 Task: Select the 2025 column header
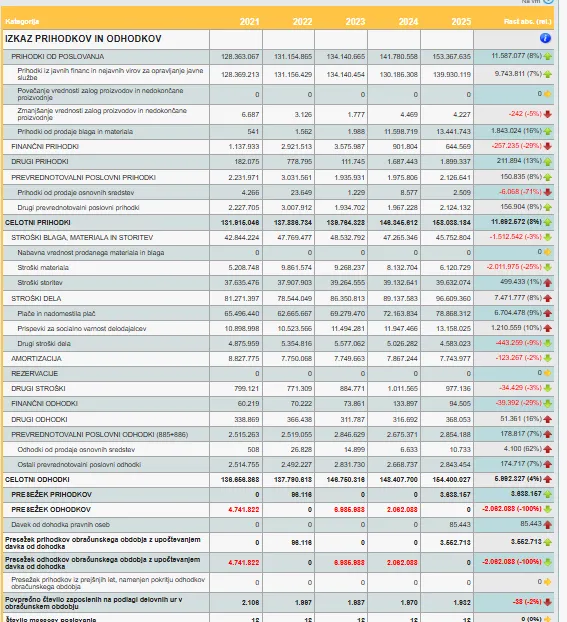461,21
